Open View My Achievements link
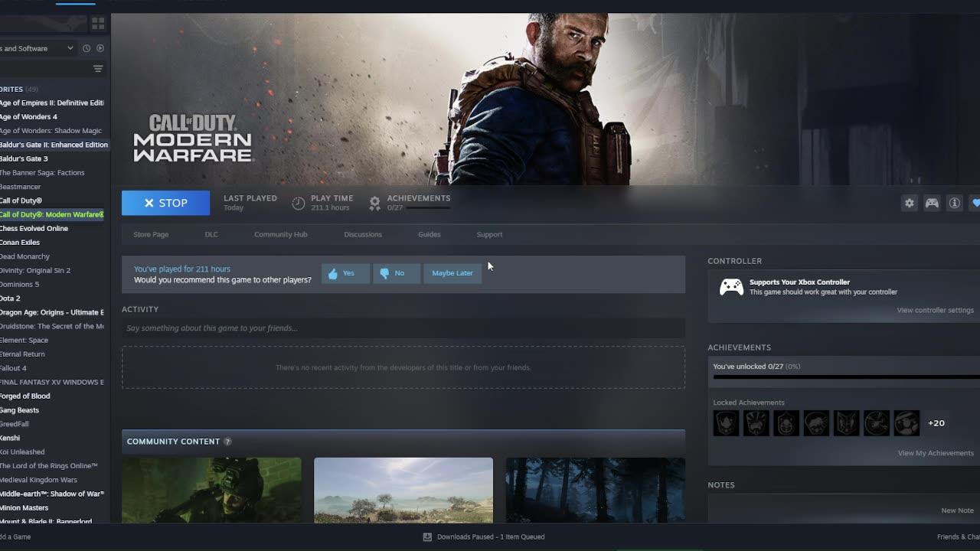 936,453
